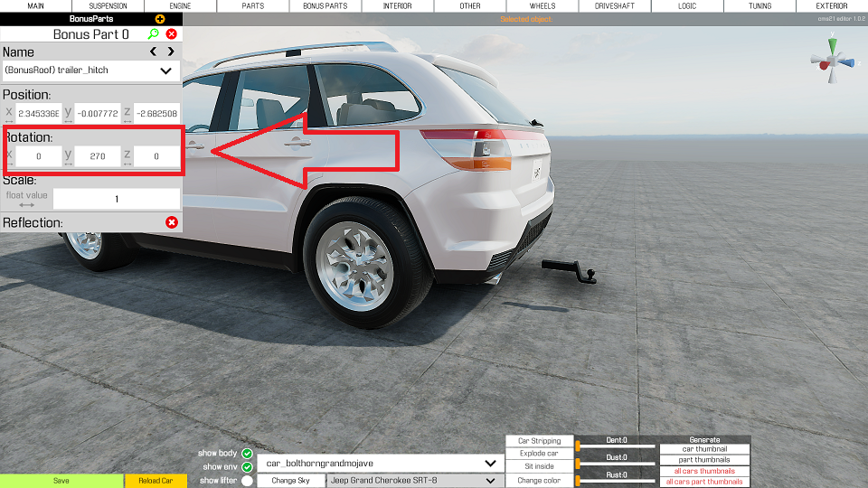Viewport: 868px width, 488px height.
Task: Enable show lifter checkbox
Action: (247, 481)
